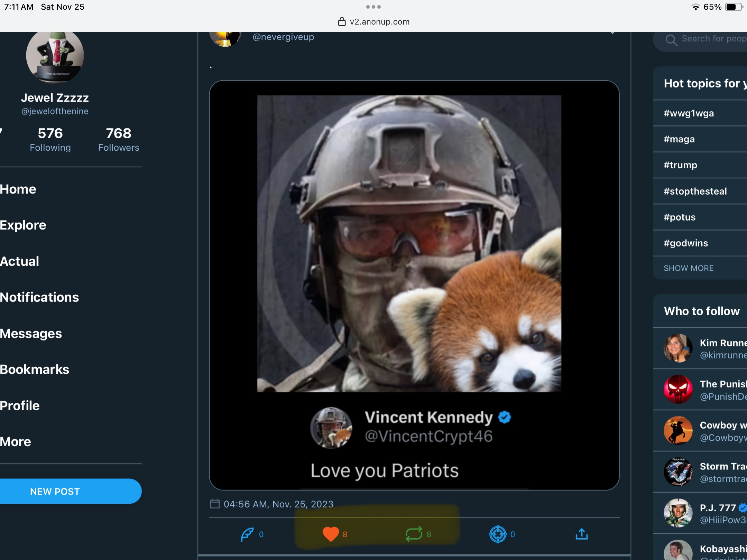Screen dimensions: 747x560
Task: Click the search for people field
Action: point(712,39)
